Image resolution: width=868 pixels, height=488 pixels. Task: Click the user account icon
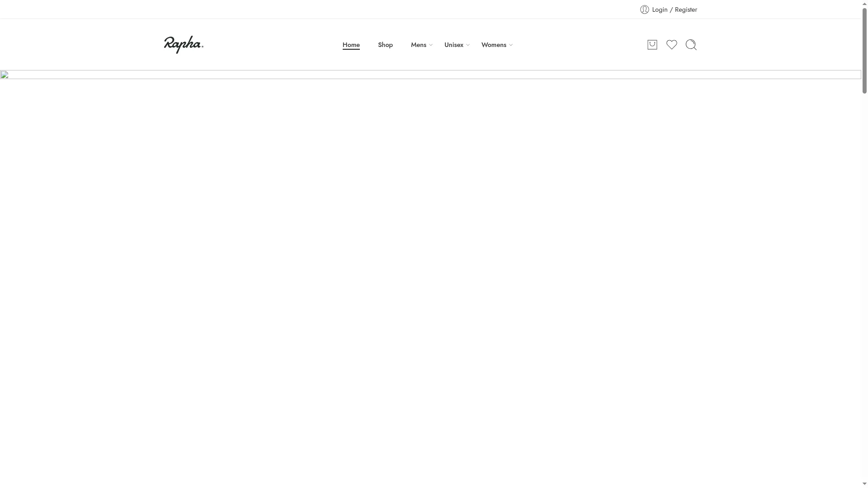[644, 9]
